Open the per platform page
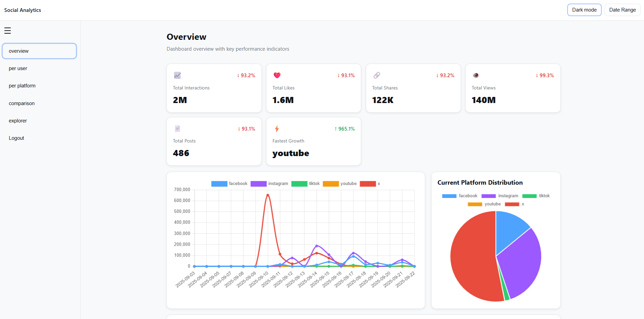Image resolution: width=644 pixels, height=319 pixels. (x=22, y=86)
